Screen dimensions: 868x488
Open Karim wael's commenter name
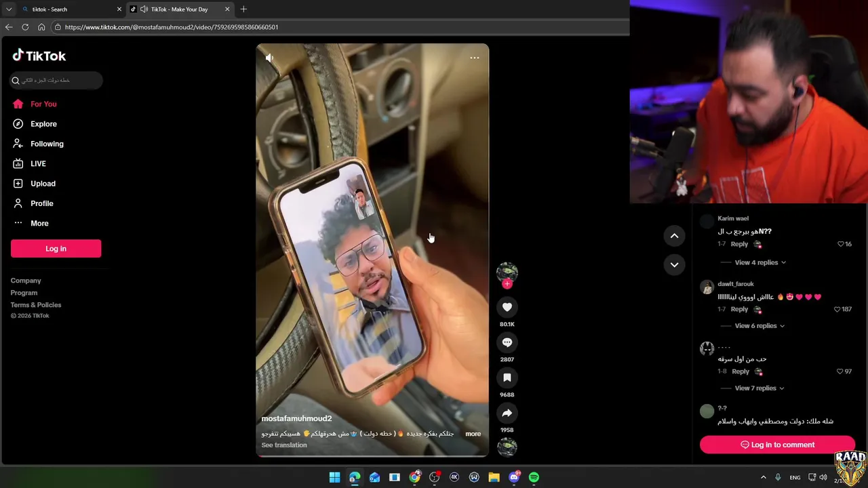click(x=733, y=219)
